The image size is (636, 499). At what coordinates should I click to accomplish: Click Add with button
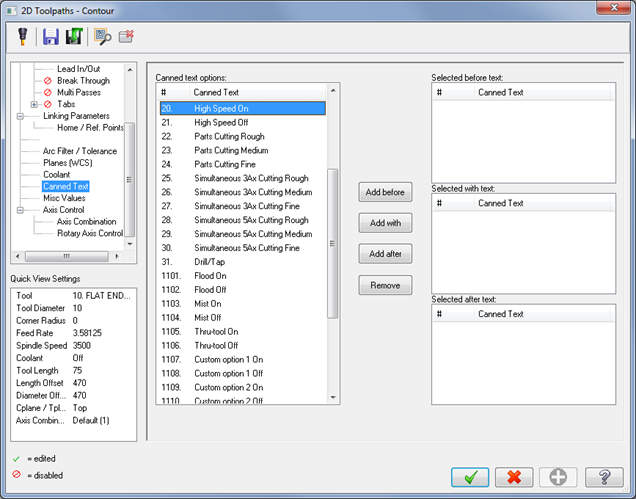tap(385, 223)
